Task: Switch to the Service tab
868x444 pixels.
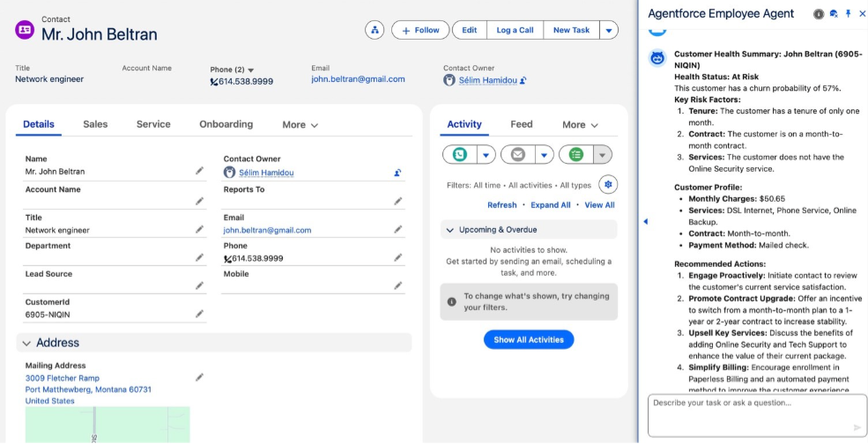Action: tap(153, 124)
